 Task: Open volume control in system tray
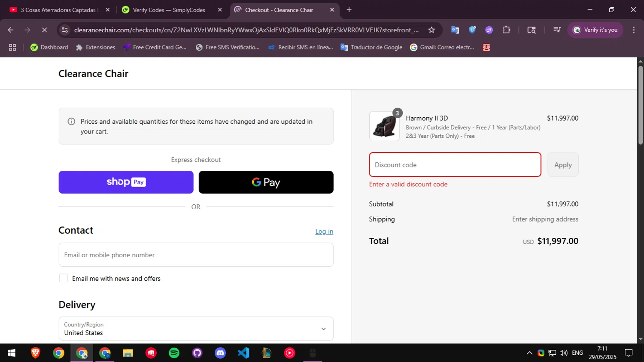[563, 353]
